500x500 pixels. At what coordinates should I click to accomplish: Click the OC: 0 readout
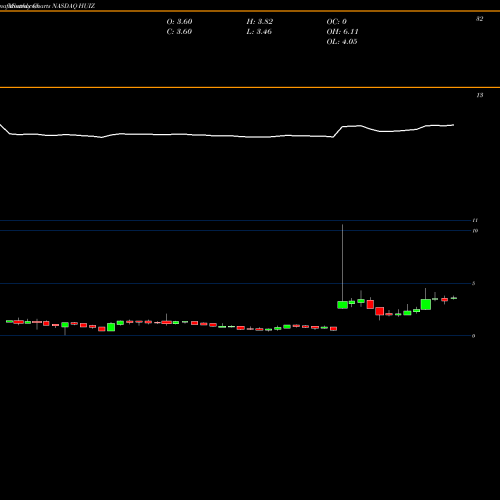tap(337, 22)
